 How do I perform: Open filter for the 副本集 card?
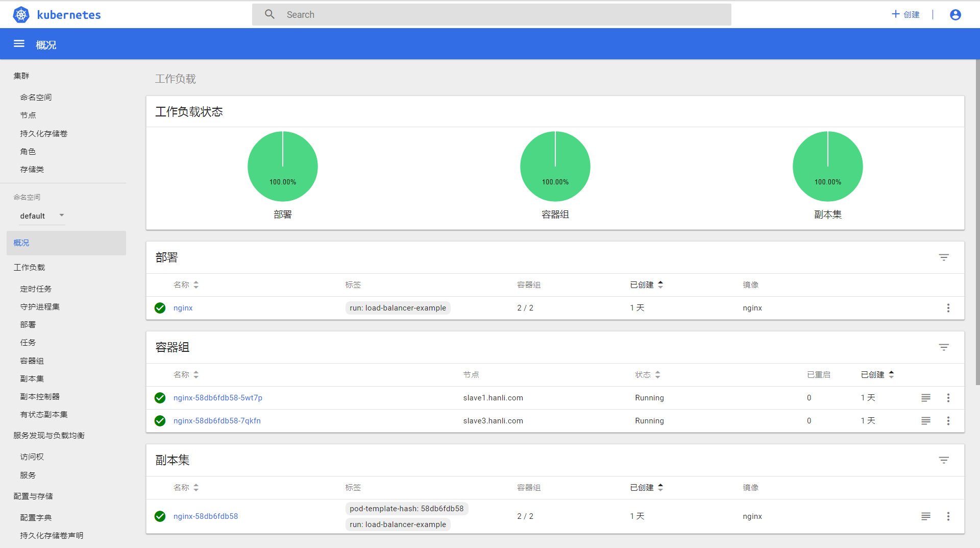pos(944,460)
